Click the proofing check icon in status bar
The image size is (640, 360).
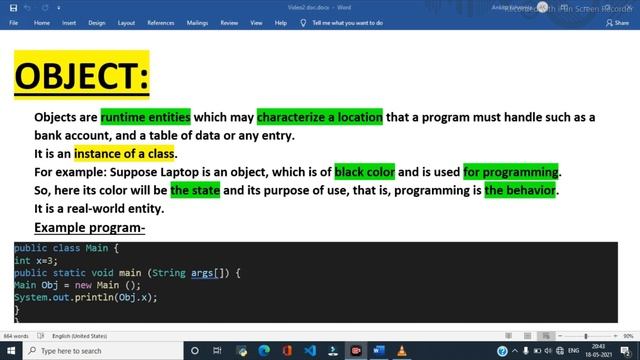[x=40, y=336]
